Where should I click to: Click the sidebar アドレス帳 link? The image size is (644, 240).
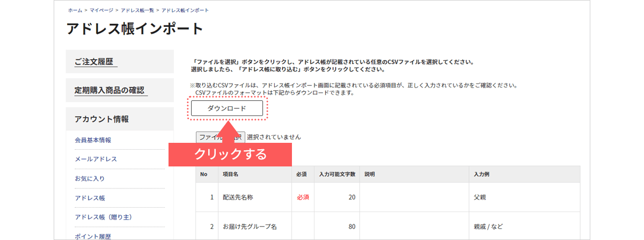point(90,198)
